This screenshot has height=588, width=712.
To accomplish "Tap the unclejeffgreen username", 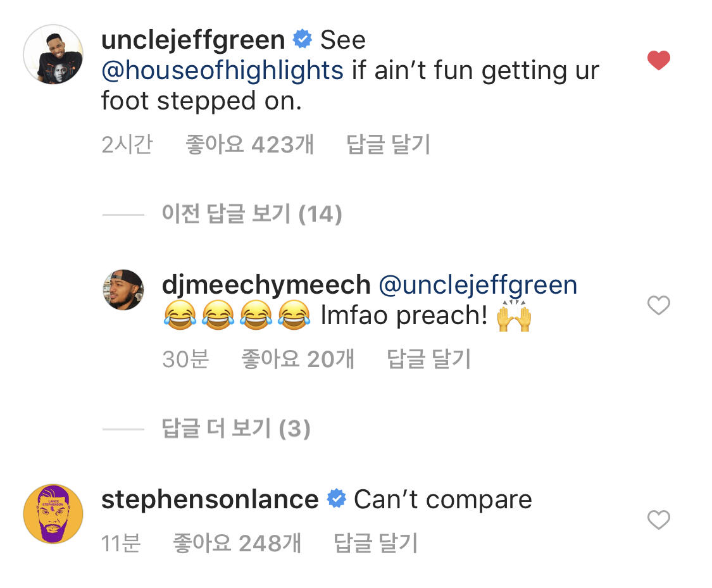I will (193, 41).
